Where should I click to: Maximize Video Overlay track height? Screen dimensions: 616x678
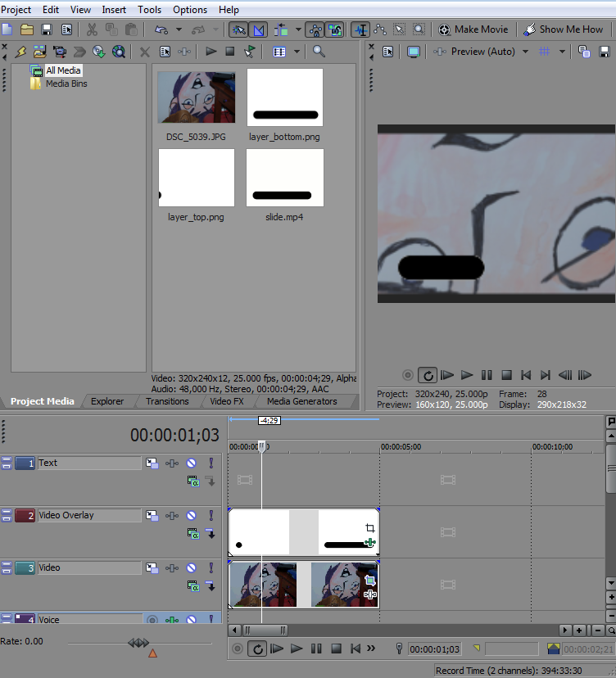[x=7, y=518]
